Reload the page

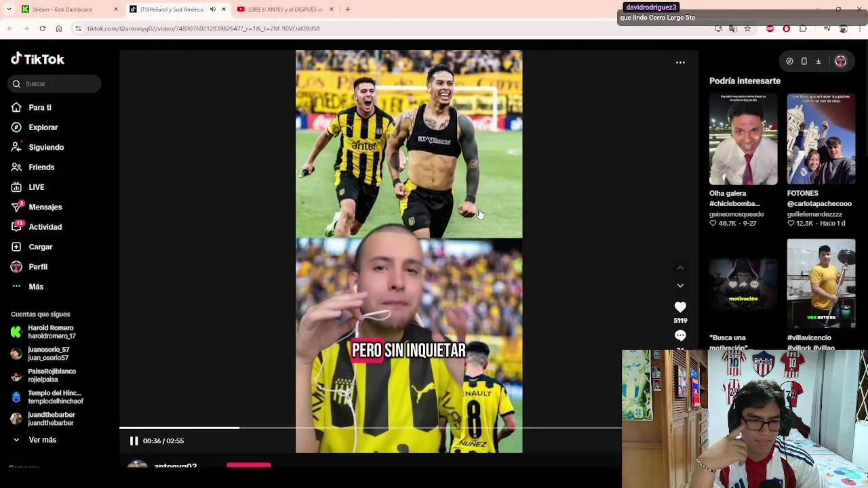point(42,28)
